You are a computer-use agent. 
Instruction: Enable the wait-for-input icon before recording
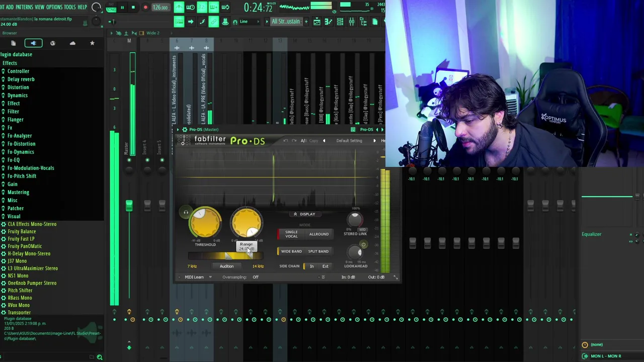(190, 8)
